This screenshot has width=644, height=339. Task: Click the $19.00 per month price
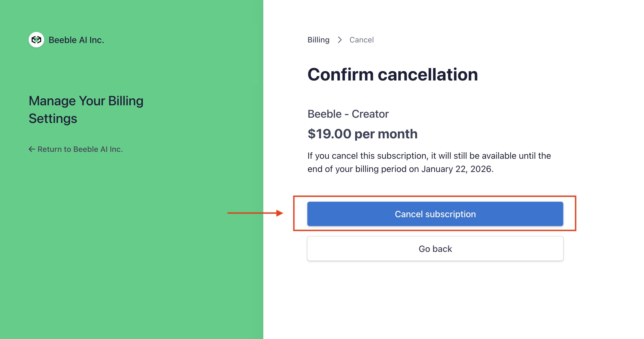click(362, 134)
